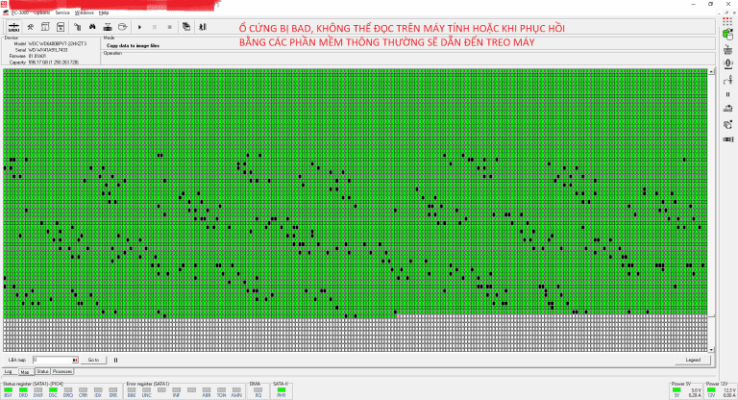Click the drive scan toolbar icon
This screenshot has width=738, height=400.
click(x=107, y=27)
